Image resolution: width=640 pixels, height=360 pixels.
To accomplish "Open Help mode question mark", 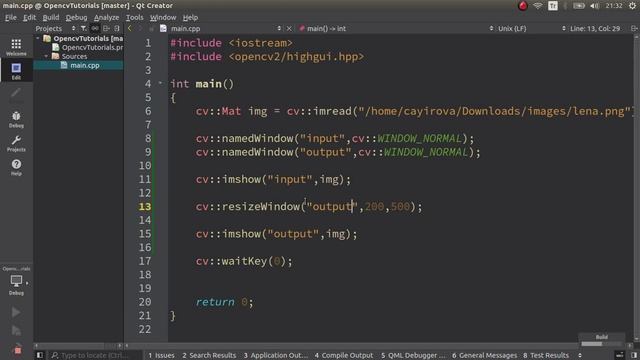I will [x=16, y=167].
